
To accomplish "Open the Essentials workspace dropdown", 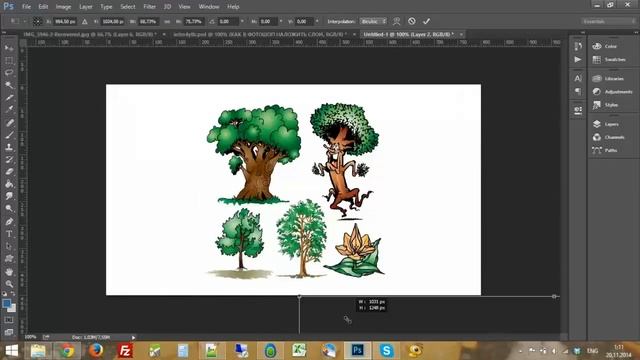I will 608,21.
